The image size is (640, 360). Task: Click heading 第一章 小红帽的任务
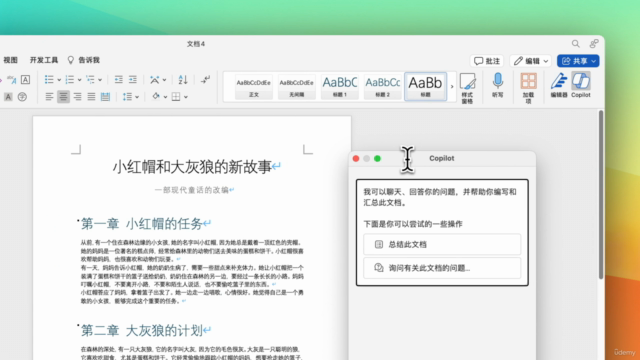142,224
